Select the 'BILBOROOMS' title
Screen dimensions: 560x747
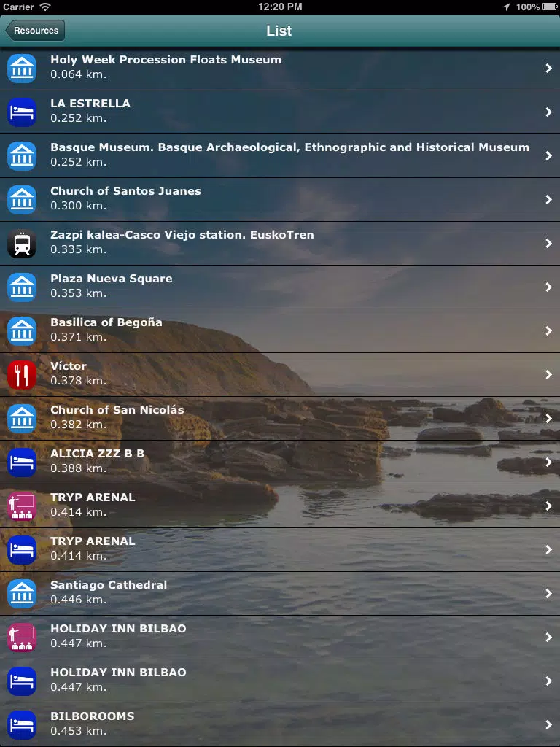click(x=93, y=716)
